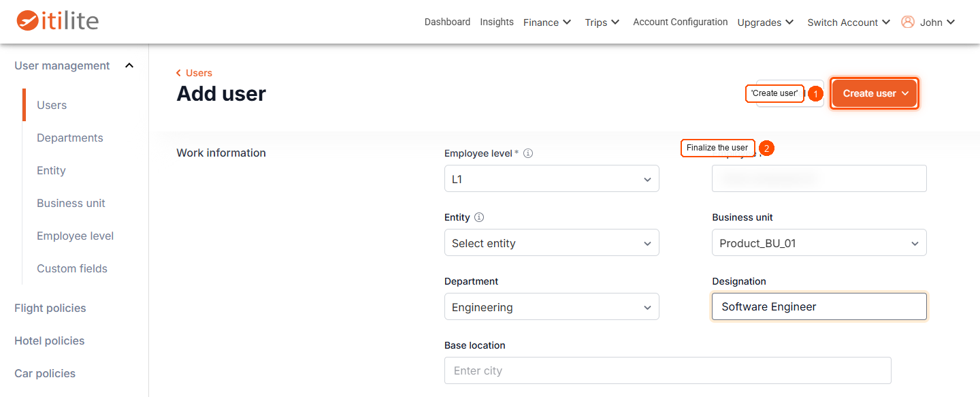Click the Create user button
Screen dimensions: 980x397
pyautogui.click(x=875, y=93)
